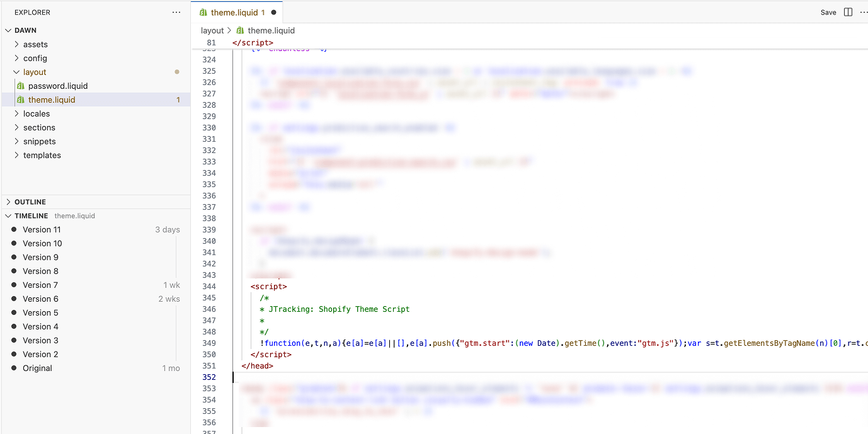Click the Shopify icon in breadcrumb path
This screenshot has height=434, width=868.
(241, 30)
